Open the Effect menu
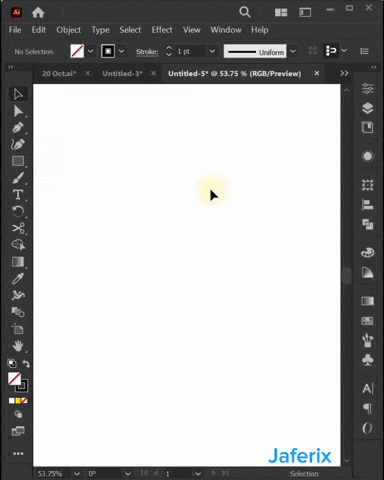Viewport: 384px width, 480px height. [x=162, y=30]
